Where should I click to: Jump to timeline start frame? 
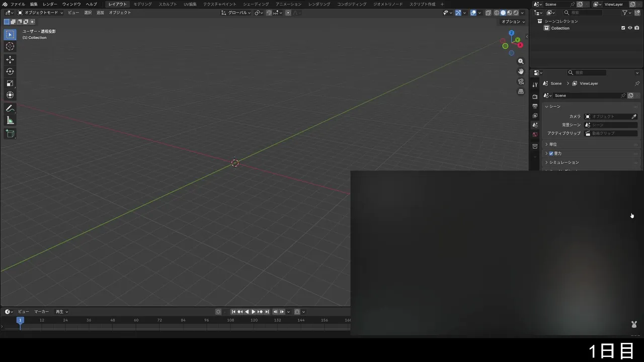[233, 312]
